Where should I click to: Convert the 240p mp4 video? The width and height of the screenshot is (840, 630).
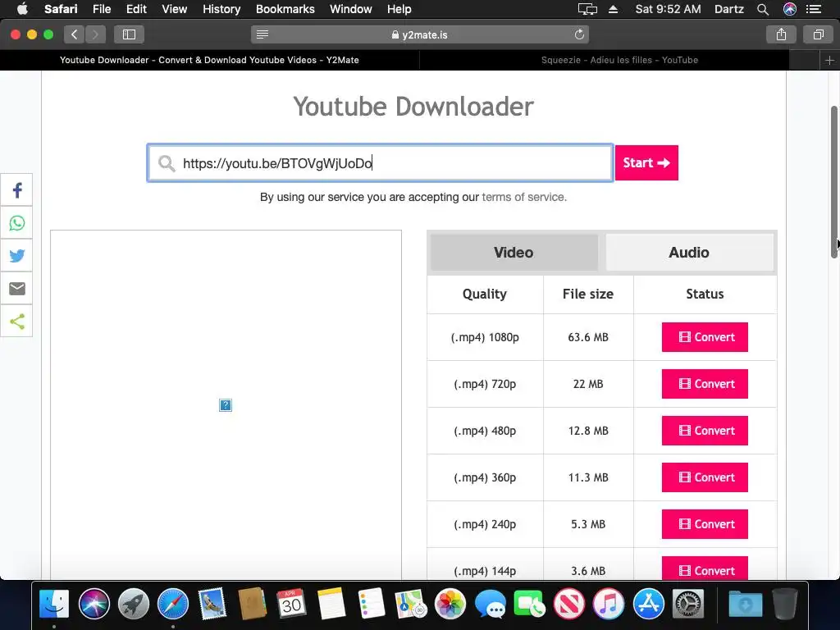(705, 524)
